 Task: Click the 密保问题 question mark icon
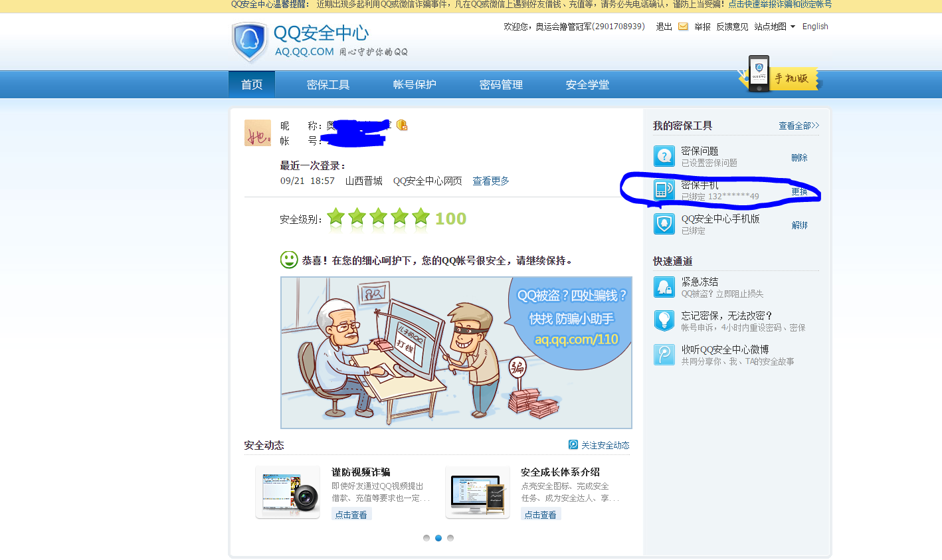pyautogui.click(x=664, y=156)
